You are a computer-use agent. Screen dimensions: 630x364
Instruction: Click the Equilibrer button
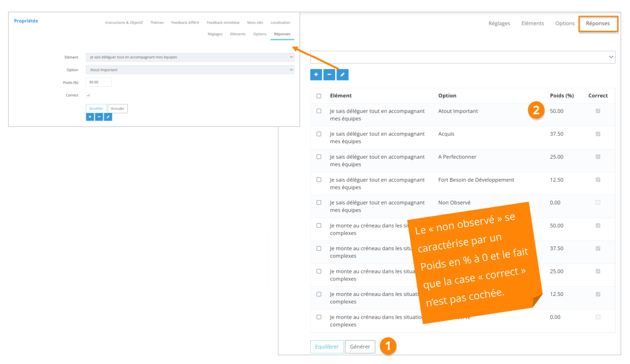(x=327, y=347)
